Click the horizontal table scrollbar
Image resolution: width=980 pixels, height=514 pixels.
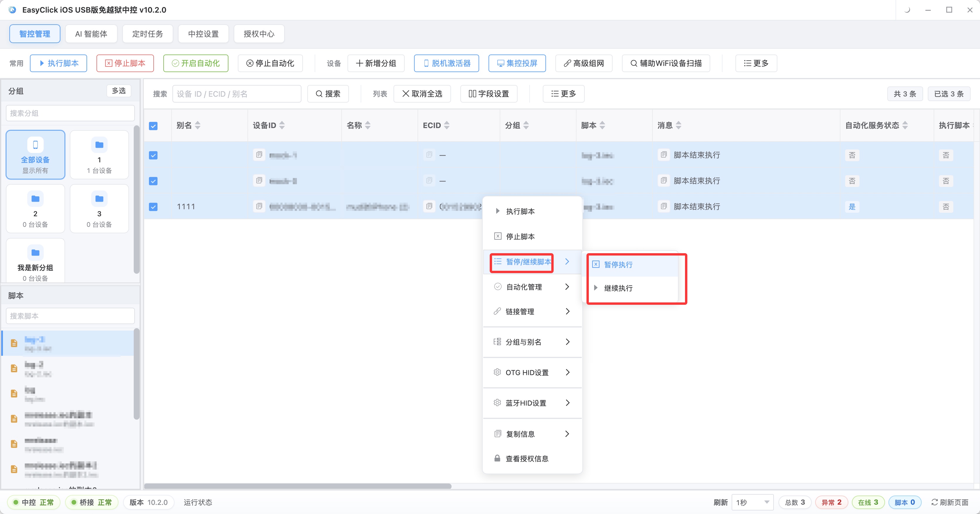pyautogui.click(x=298, y=486)
